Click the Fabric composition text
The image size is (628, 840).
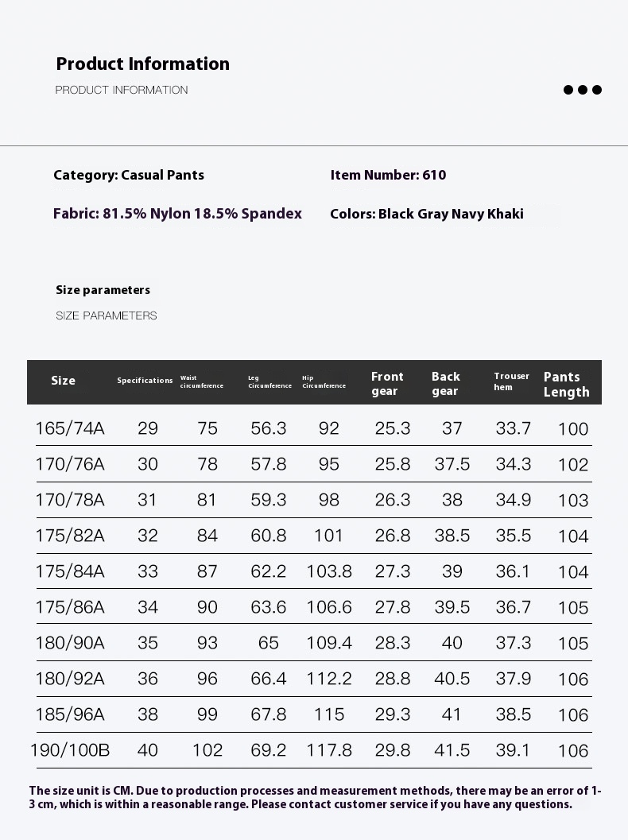coord(177,214)
